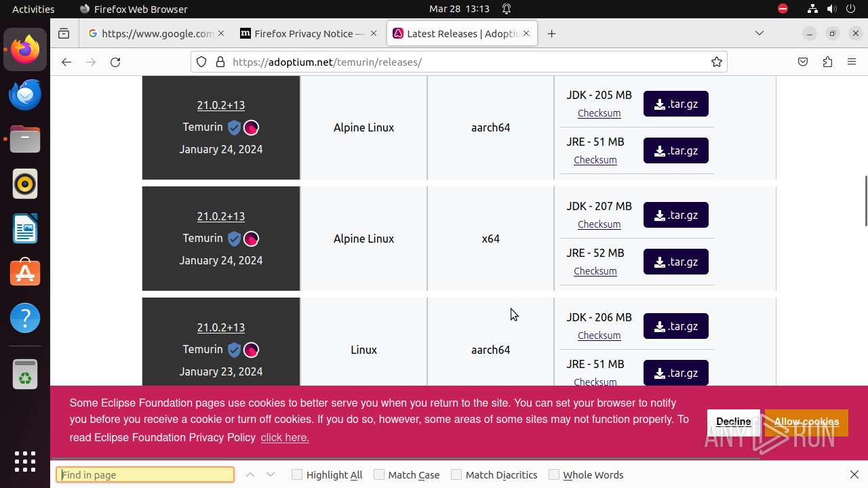Screen dimensions: 868x488
Task: Open Save to Pocket icon
Action: [803, 62]
